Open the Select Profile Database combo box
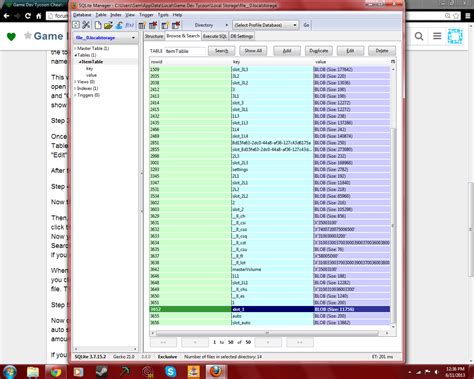The height and width of the screenshot is (379, 474). click(x=265, y=25)
